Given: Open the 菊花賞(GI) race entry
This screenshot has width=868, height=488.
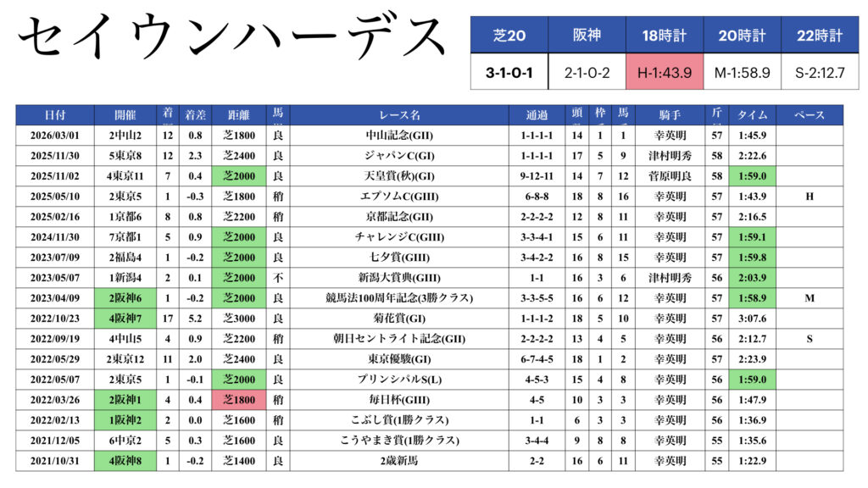Looking at the screenshot, I should point(399,319).
